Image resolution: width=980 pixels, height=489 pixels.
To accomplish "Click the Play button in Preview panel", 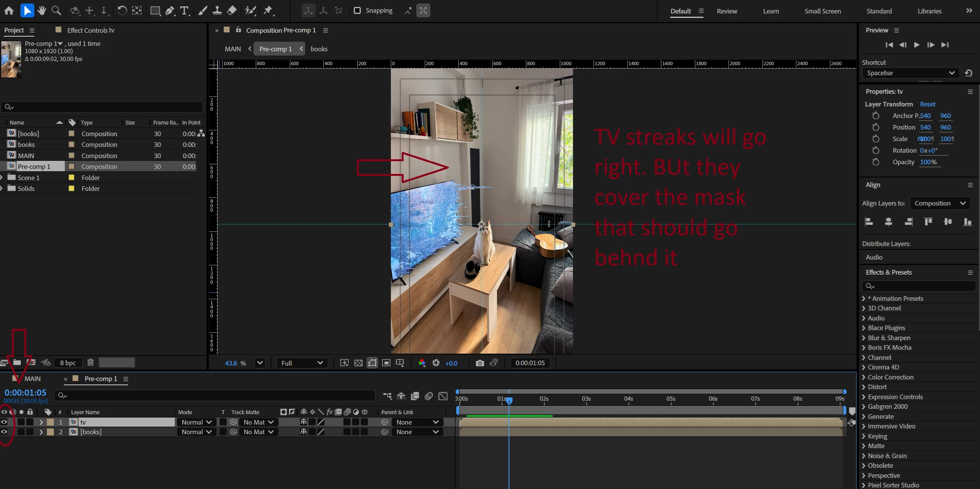I will click(x=916, y=45).
